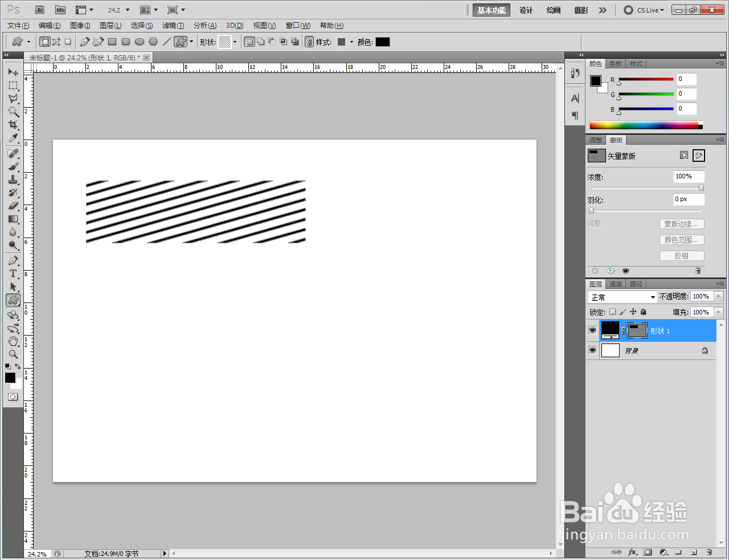The width and height of the screenshot is (729, 560).
Task: Select the Rectangular Marquee tool
Action: tap(13, 85)
